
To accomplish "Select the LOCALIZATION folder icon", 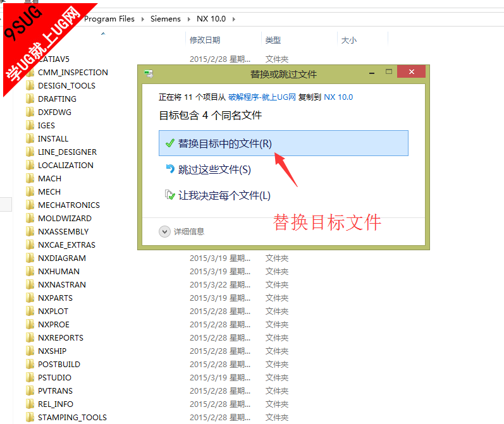I will (30, 165).
